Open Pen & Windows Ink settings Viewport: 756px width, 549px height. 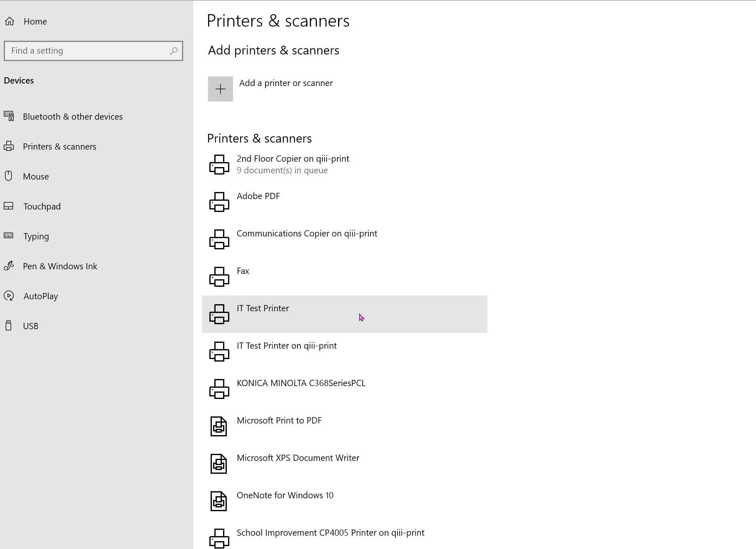pyautogui.click(x=60, y=266)
